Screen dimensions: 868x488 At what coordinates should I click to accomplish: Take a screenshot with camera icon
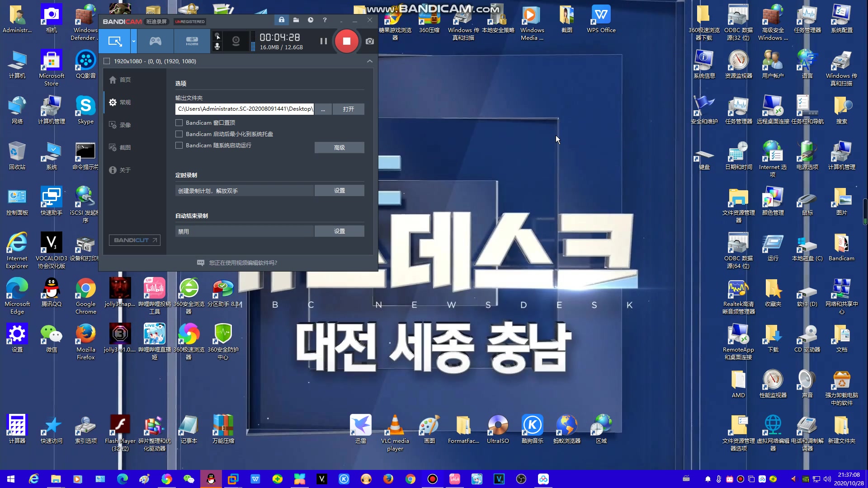(x=370, y=42)
